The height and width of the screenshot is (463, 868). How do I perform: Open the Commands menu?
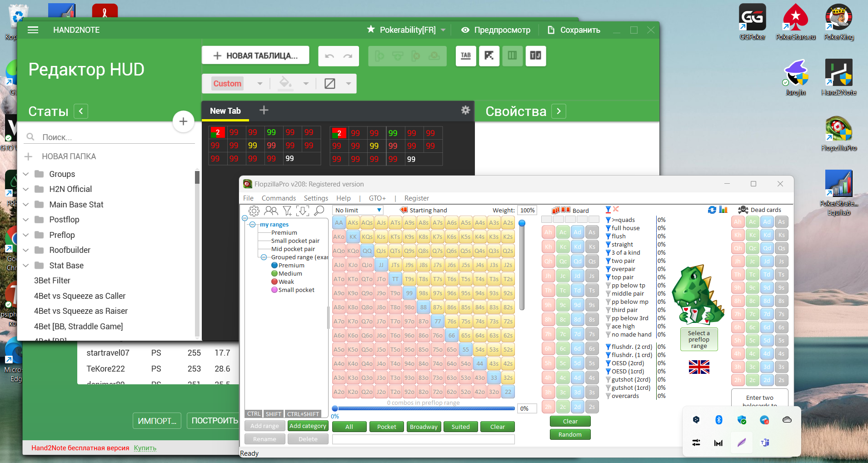pyautogui.click(x=279, y=198)
